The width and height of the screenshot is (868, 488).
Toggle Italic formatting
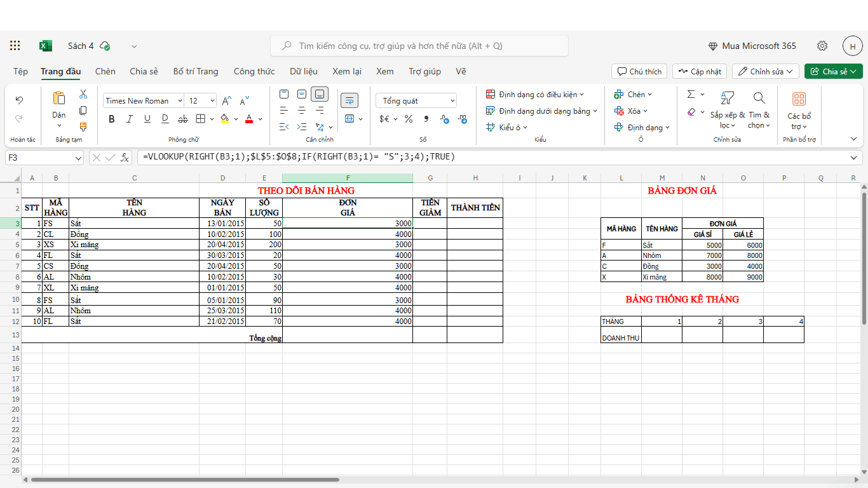coord(130,119)
